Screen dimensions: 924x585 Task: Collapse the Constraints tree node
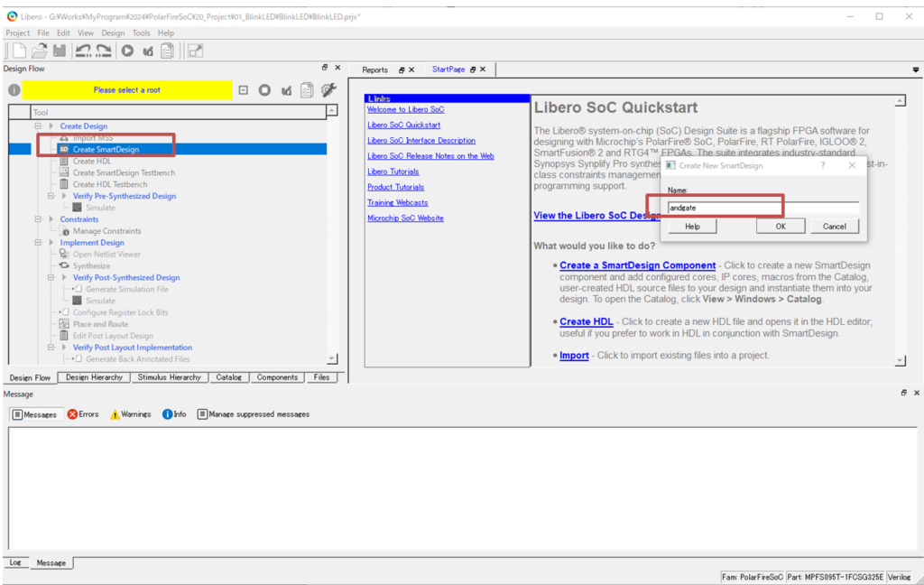point(39,219)
